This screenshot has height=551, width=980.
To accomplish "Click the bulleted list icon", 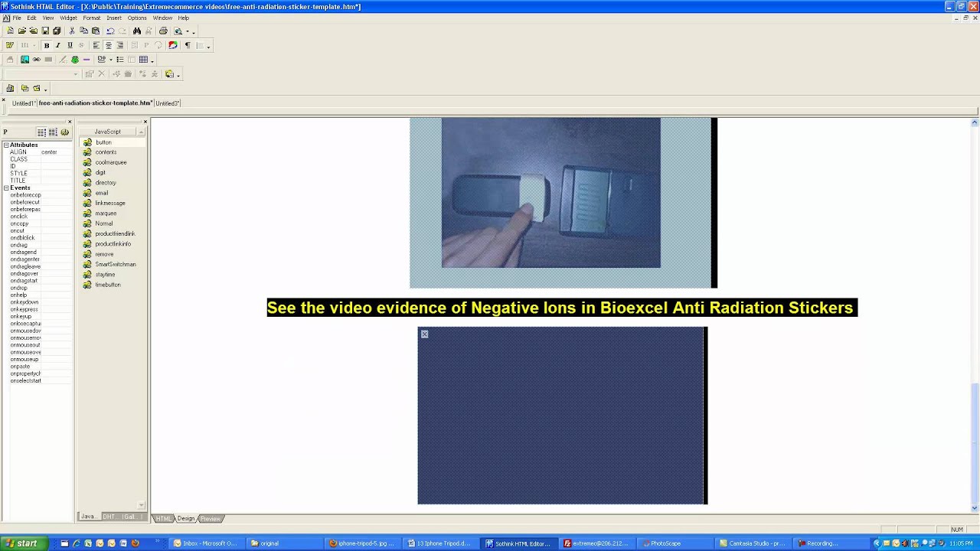I will 119,60.
